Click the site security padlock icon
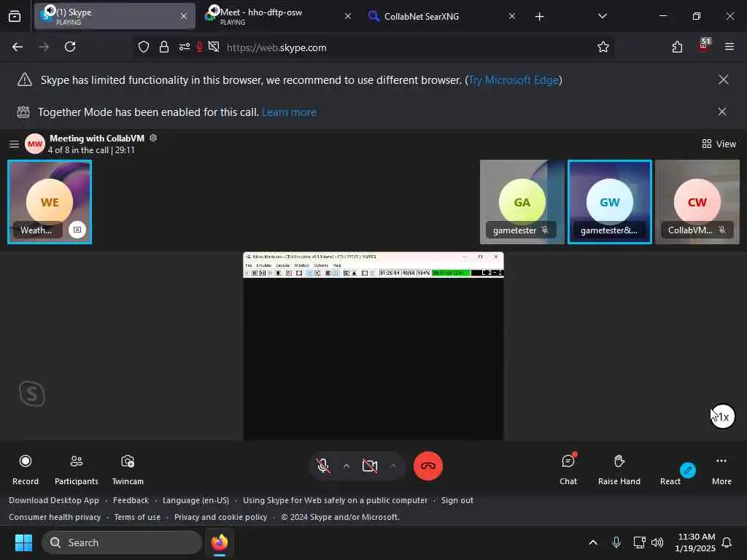 click(x=164, y=47)
